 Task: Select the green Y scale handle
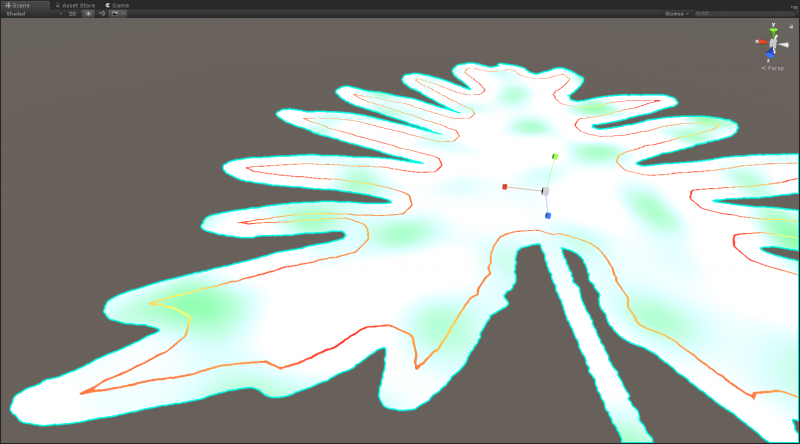(x=554, y=156)
